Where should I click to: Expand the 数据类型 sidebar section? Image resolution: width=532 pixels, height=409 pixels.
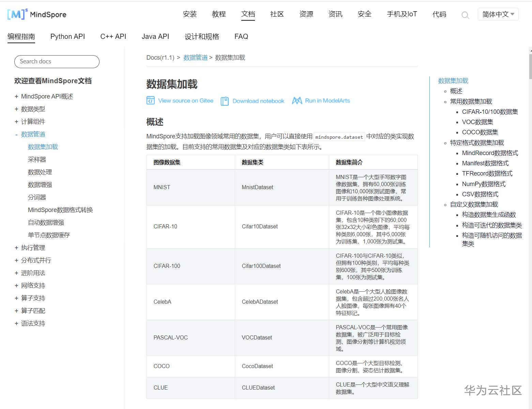(x=16, y=109)
